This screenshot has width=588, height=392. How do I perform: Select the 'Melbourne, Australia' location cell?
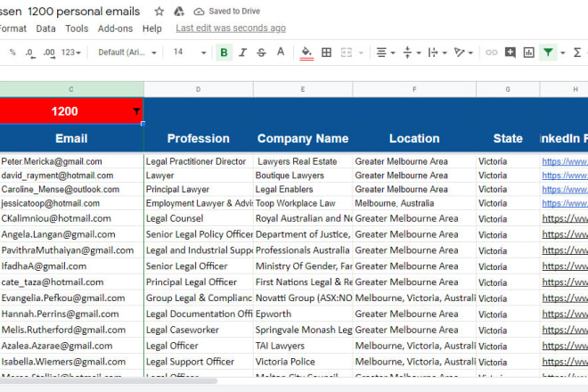[414, 203]
